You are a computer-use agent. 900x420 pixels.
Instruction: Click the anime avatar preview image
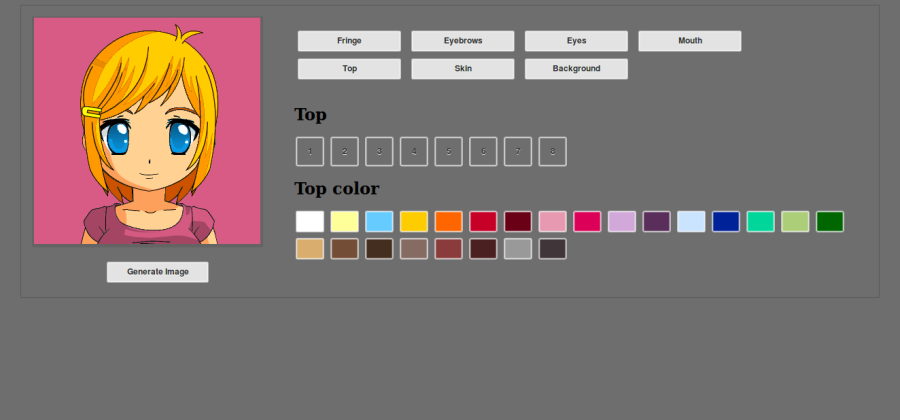pos(147,131)
